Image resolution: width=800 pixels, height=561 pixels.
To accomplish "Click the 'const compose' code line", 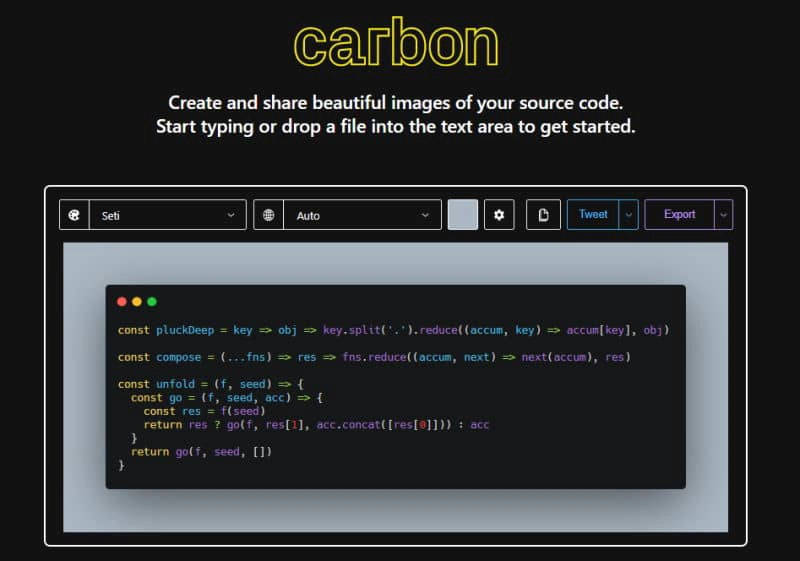I will point(374,358).
